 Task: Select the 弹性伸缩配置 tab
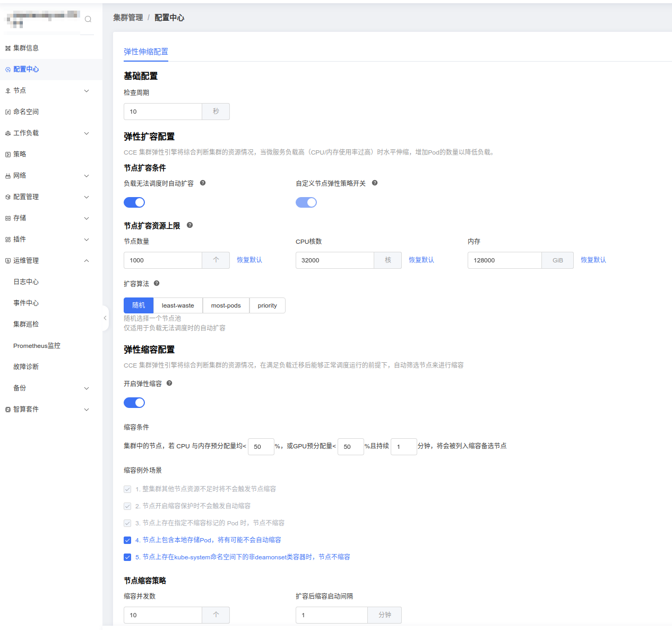coord(146,52)
